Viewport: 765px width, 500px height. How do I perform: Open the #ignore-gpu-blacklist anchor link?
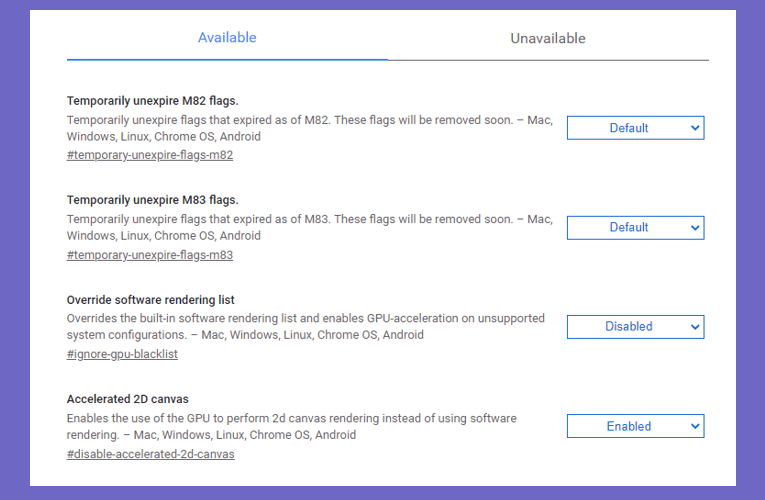[122, 354]
